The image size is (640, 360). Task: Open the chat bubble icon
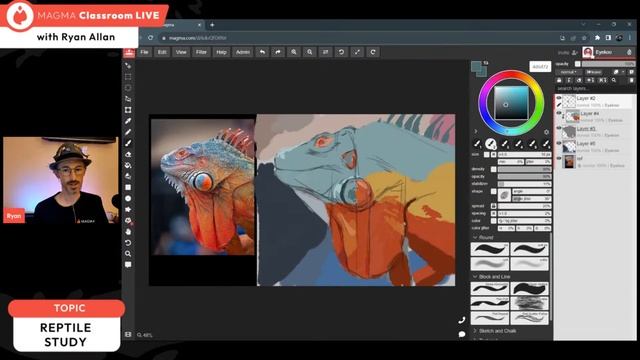coord(462,334)
